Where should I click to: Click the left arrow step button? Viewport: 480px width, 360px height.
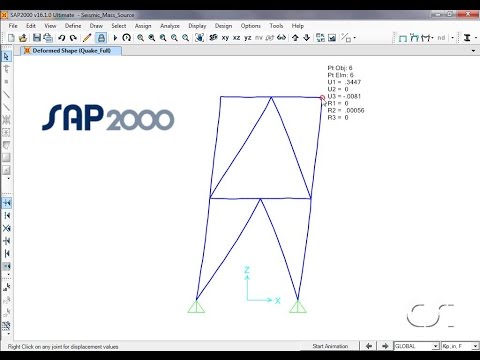coord(369,346)
